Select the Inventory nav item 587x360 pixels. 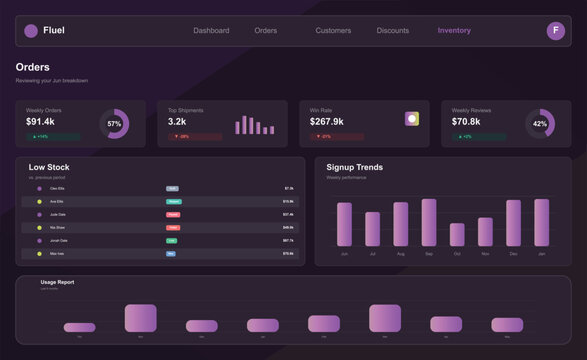click(x=454, y=31)
